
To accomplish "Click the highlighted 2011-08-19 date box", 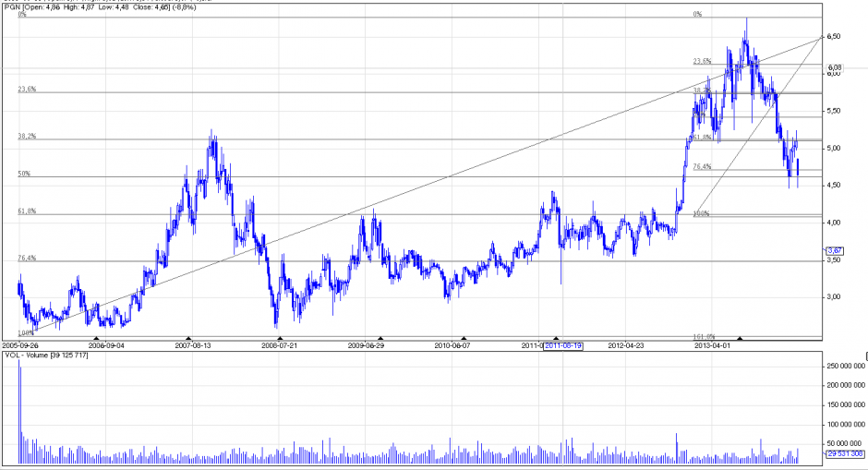I will click(x=563, y=346).
